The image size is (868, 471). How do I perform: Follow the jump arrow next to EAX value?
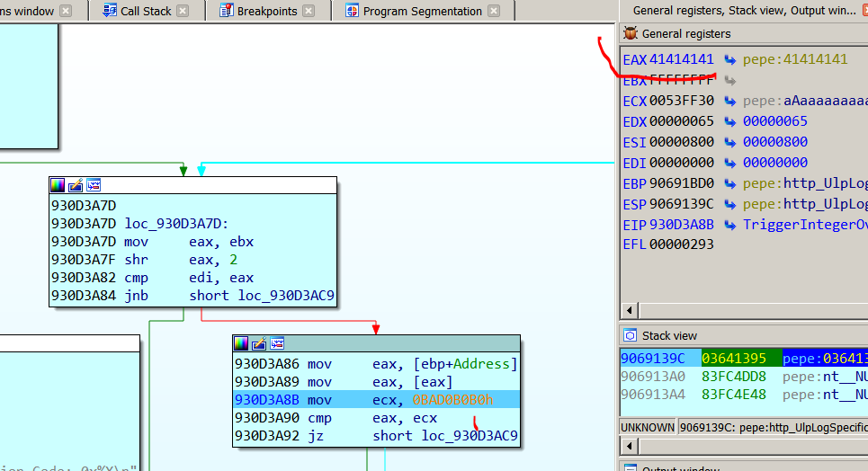(730, 59)
